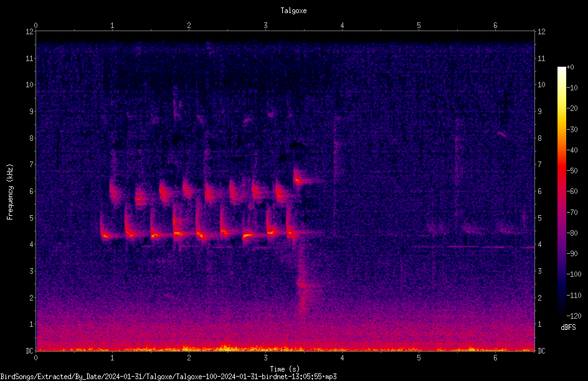
Task: Click the 12 kHz label on the left axis
Action: [x=30, y=32]
